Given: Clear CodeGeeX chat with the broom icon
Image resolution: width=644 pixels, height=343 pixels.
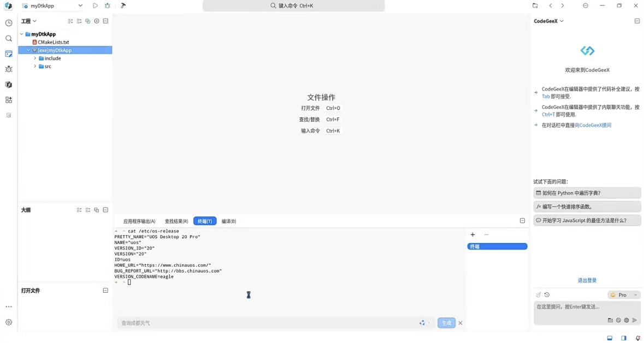Looking at the screenshot, I should pos(539,295).
